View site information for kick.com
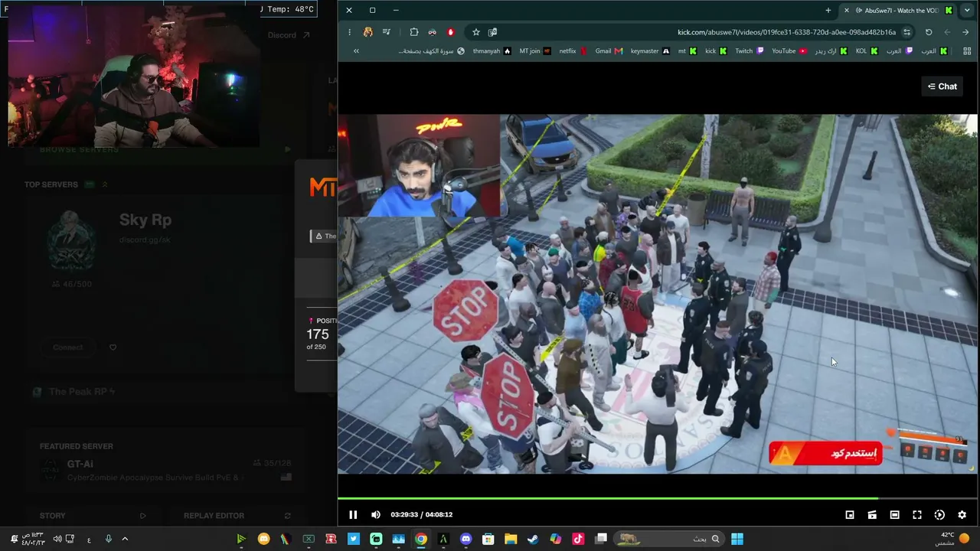The width and height of the screenshot is (980, 551). point(906,32)
